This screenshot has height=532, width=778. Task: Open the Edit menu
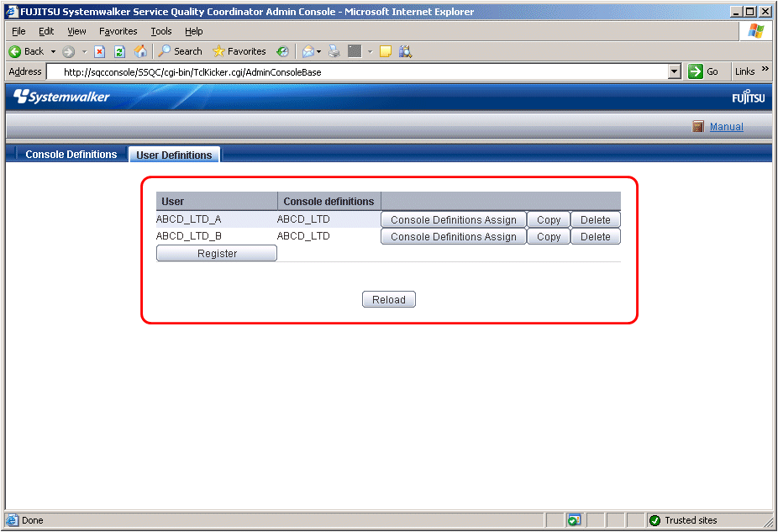[x=46, y=31]
